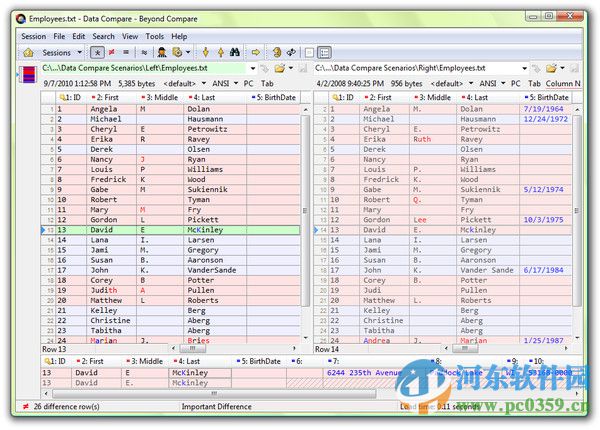The width and height of the screenshot is (600, 430).
Task: Open the View menu
Action: point(130,36)
